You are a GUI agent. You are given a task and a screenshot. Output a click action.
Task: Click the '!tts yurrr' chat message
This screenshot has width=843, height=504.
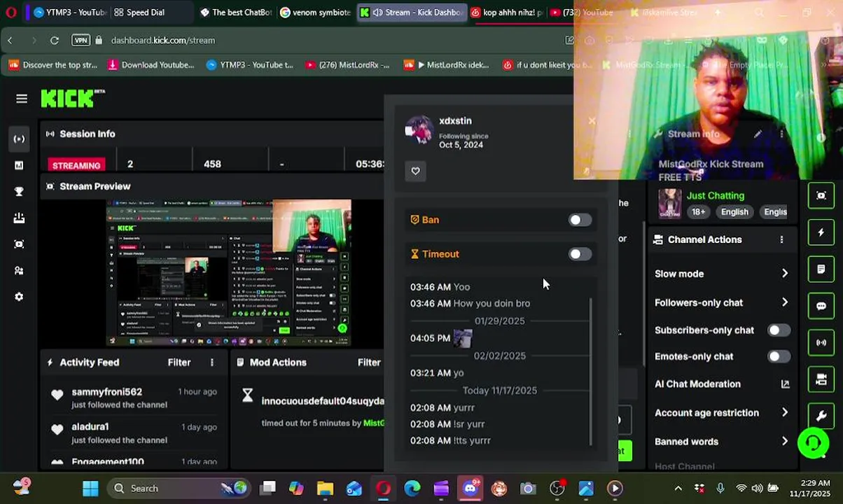point(472,440)
